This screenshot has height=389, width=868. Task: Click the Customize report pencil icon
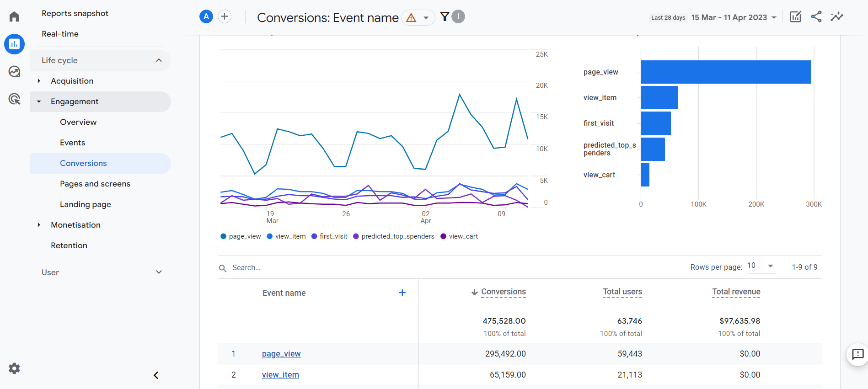click(x=795, y=17)
